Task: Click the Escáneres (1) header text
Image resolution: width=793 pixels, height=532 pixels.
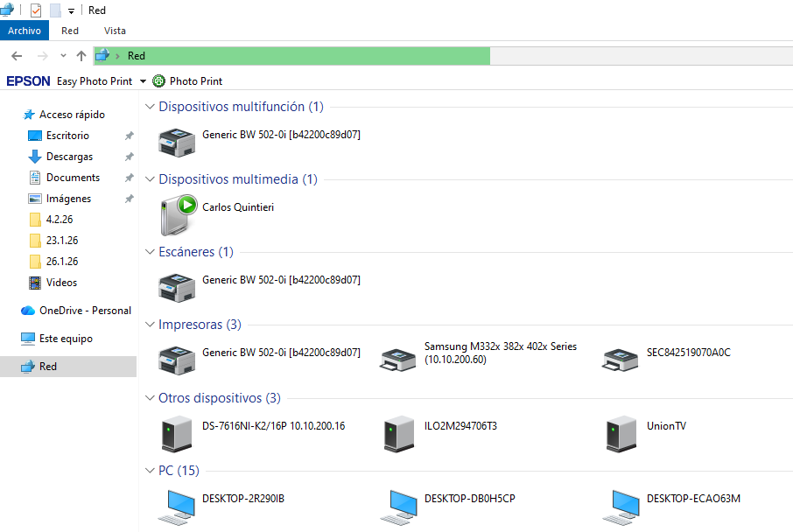Action: coord(196,252)
